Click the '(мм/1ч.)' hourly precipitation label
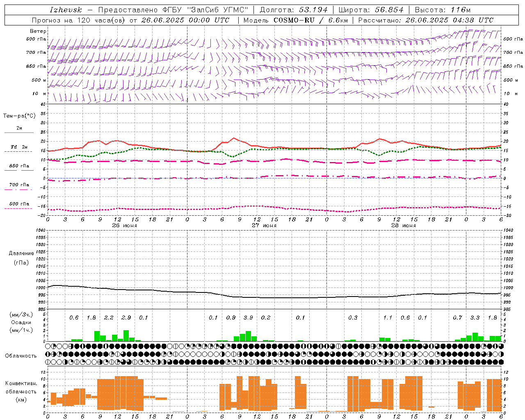 click(21, 330)
